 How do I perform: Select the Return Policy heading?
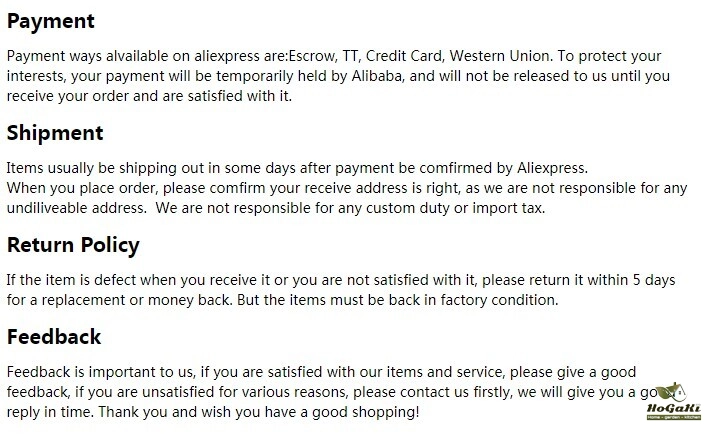[73, 245]
